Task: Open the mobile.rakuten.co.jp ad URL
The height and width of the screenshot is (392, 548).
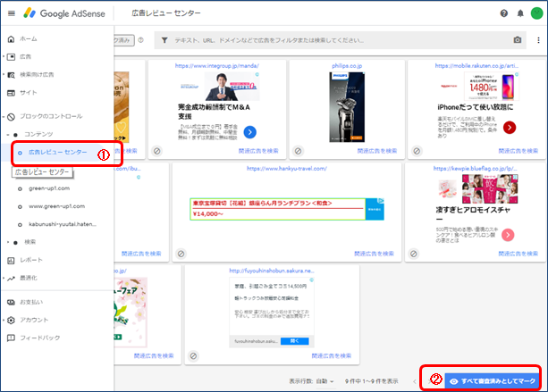Action: tap(476, 65)
